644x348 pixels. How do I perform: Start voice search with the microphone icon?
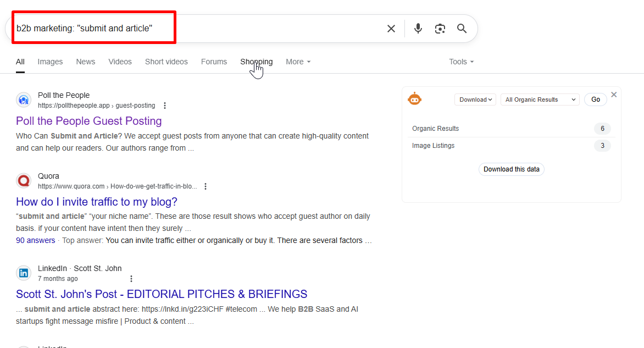tap(418, 29)
